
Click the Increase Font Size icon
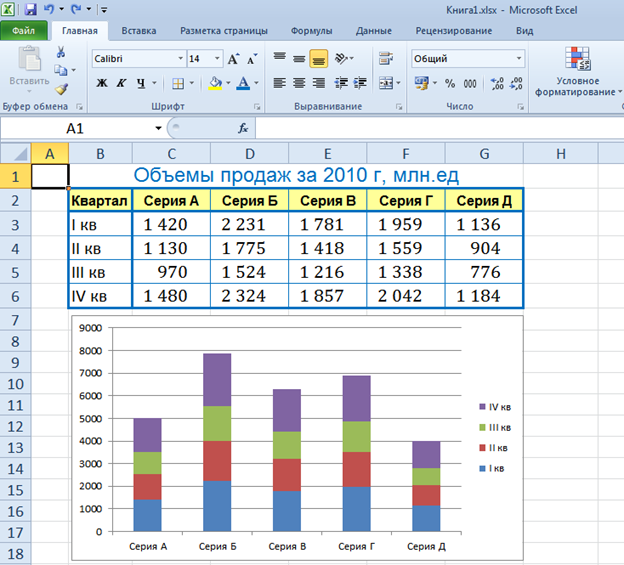(x=234, y=59)
